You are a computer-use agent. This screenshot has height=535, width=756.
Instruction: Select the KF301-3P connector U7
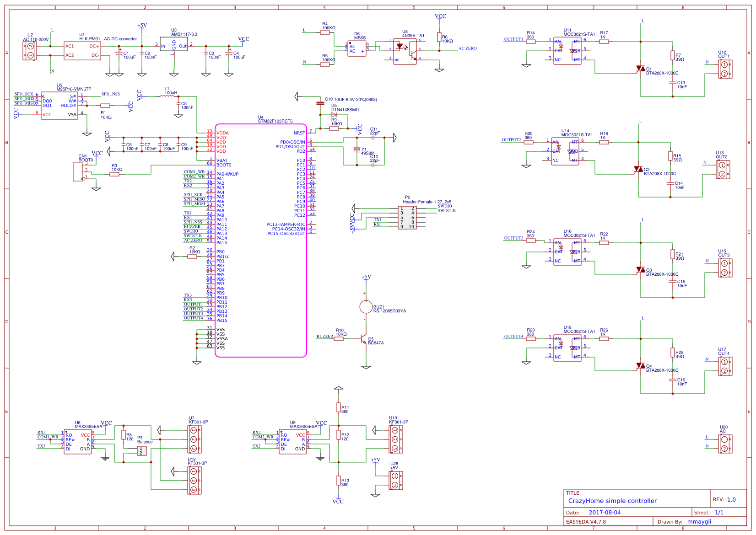point(194,439)
